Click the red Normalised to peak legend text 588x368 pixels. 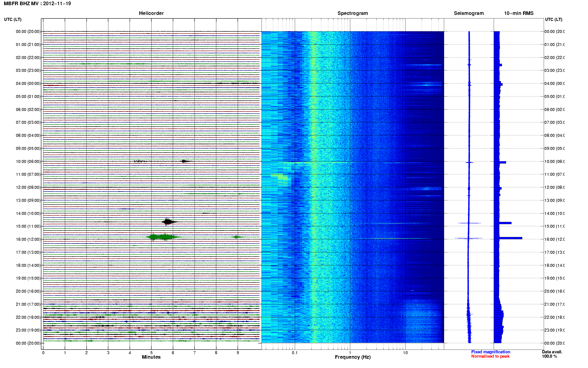(490, 357)
